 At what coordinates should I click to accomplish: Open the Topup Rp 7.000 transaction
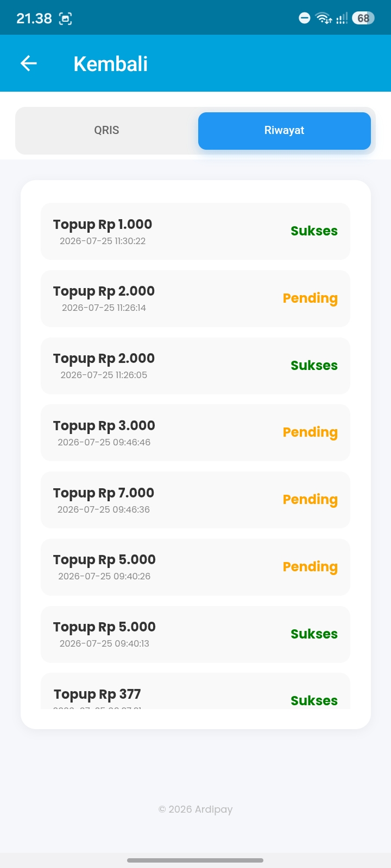195,500
